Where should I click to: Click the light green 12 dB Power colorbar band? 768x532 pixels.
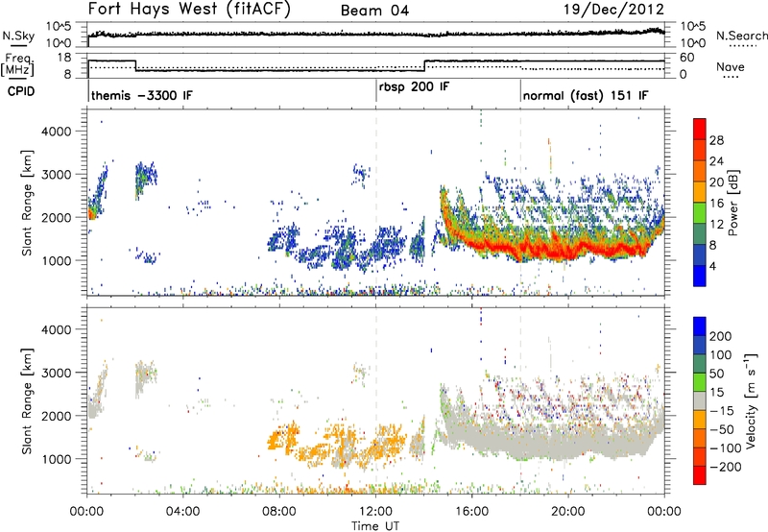700,213
